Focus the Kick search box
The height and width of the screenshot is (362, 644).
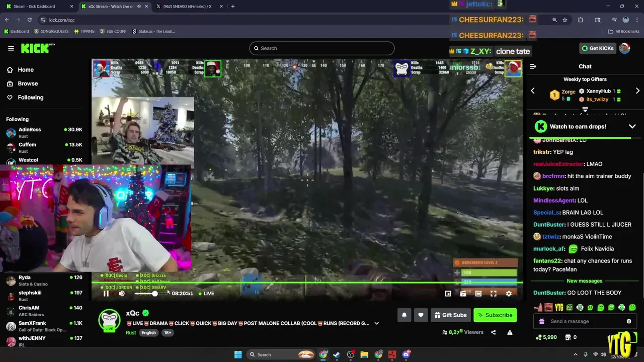322,48
